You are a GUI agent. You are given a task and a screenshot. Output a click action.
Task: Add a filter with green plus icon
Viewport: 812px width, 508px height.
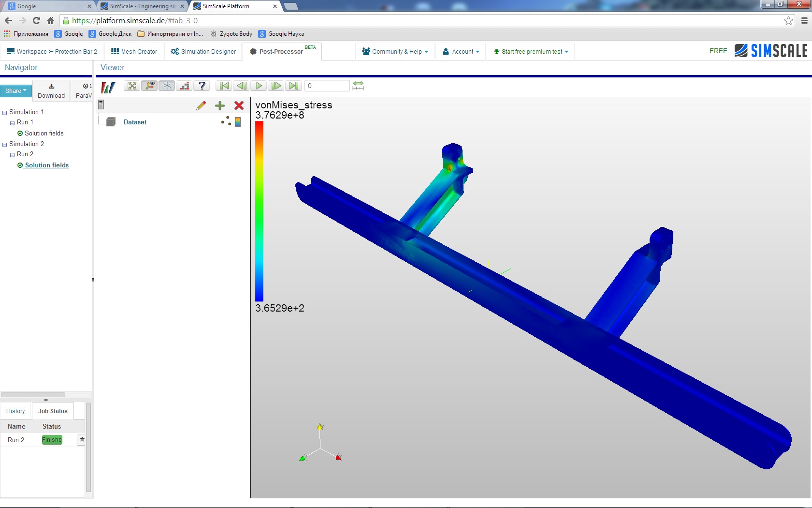click(x=220, y=105)
